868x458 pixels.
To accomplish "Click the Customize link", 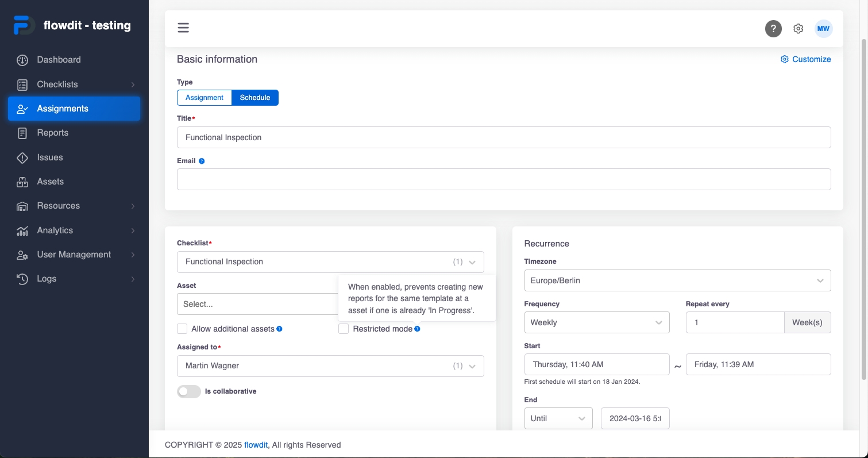I will (x=805, y=59).
